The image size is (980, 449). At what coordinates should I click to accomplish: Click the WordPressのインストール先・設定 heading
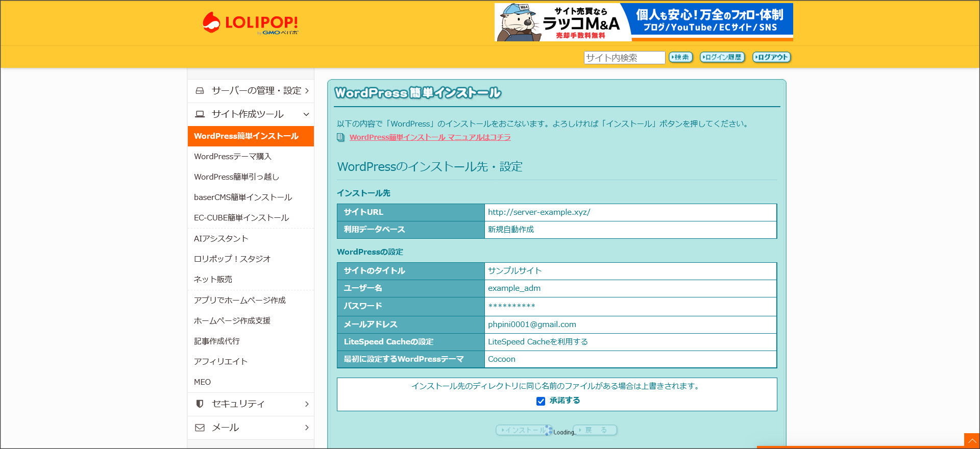coord(430,167)
